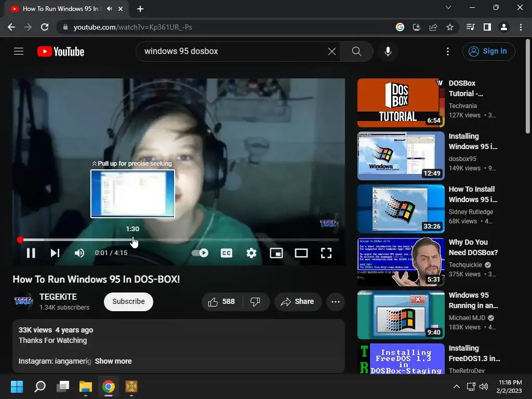
Task: Select the How To Run Windows 95 tab
Action: pyautogui.click(x=60, y=9)
